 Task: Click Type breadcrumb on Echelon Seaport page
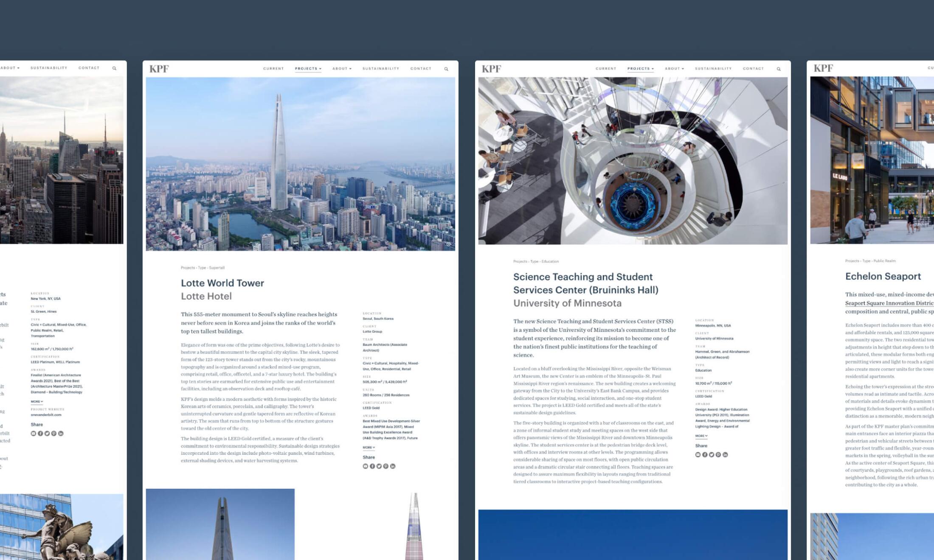tap(866, 261)
